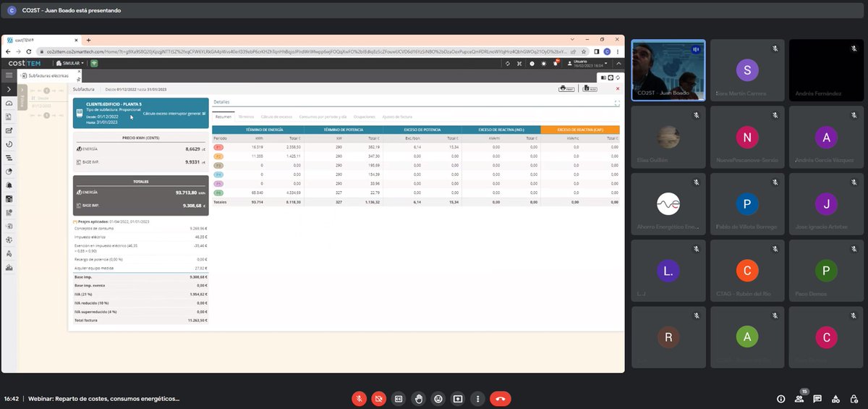
Task: Open meeting details info icon
Action: point(780,398)
